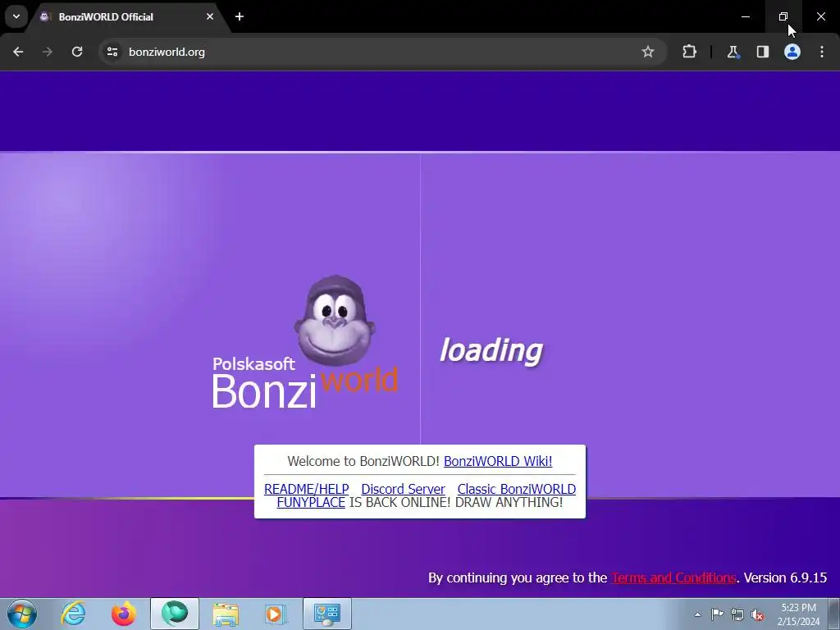Image resolution: width=840 pixels, height=630 pixels.
Task: Launch Windows Media Player from taskbar
Action: click(x=276, y=614)
